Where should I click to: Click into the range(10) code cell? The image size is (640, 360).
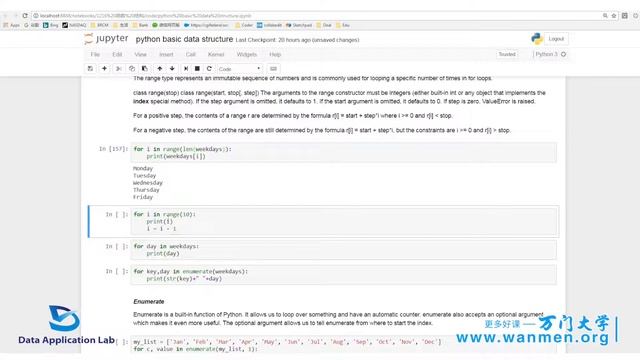[x=344, y=222]
